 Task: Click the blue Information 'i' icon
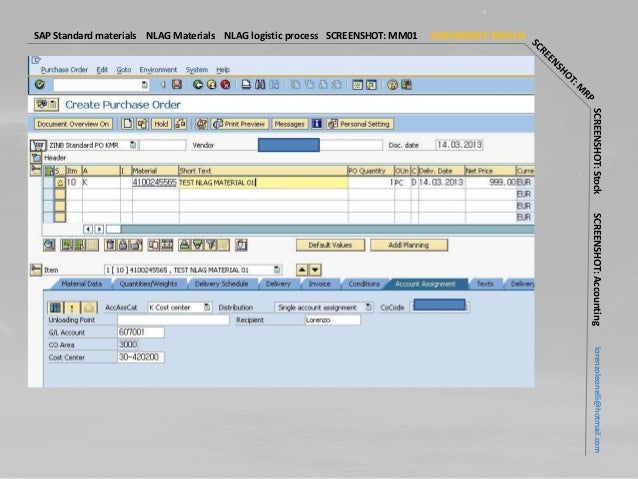(317, 124)
